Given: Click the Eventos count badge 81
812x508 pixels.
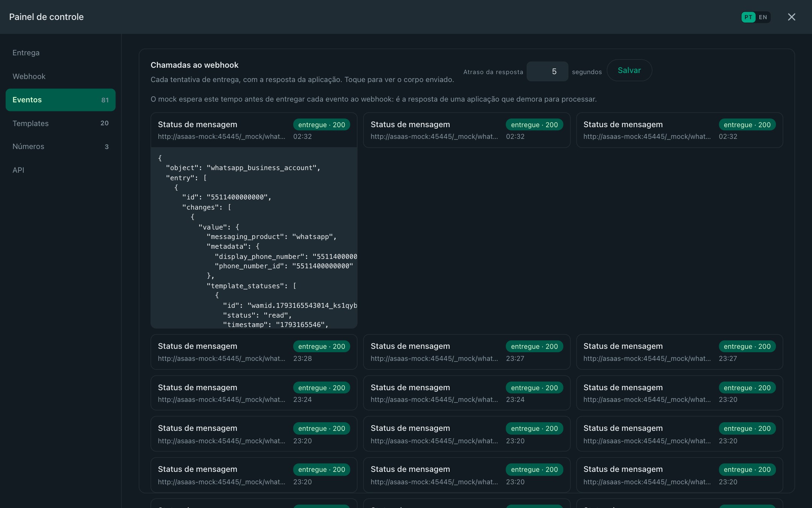Looking at the screenshot, I should point(105,100).
